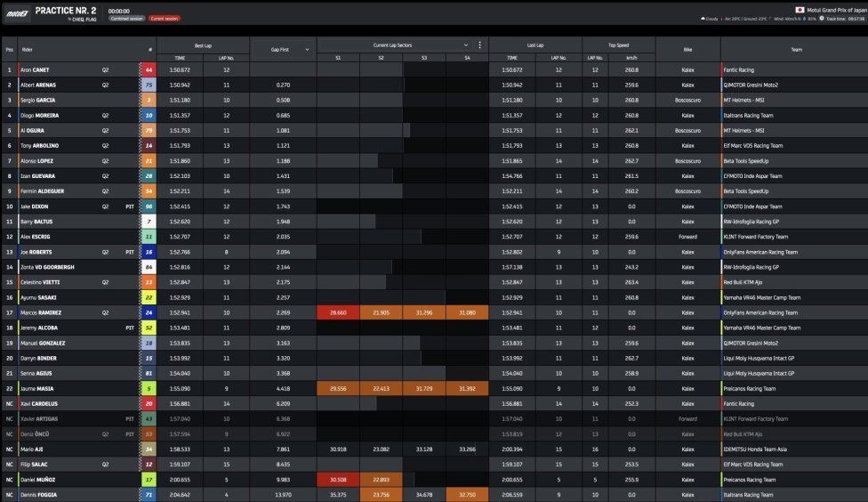868x502 pixels.
Task: Click the Japan flag icon
Action: [800, 10]
